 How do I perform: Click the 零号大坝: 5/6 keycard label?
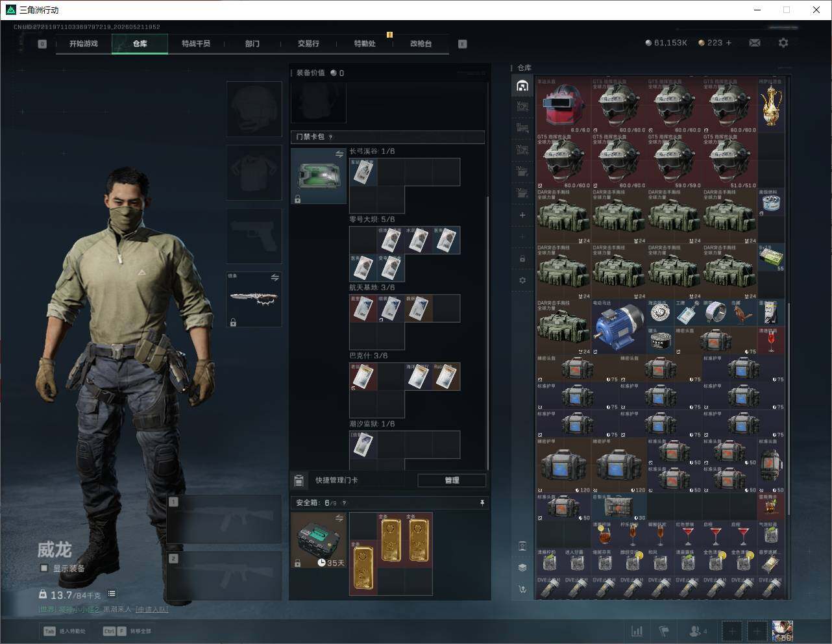[x=373, y=219]
